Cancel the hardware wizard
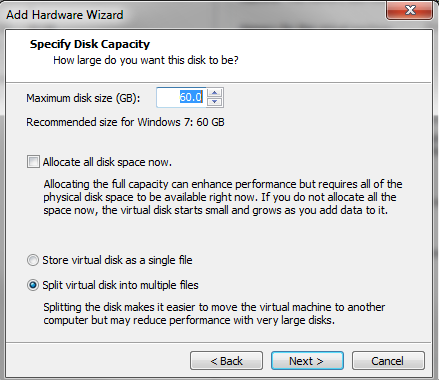This screenshot has height=380, width=439. tap(388, 361)
